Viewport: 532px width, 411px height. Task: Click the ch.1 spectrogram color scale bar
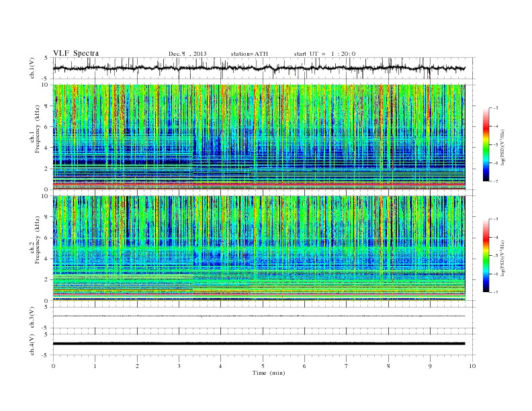(486, 145)
